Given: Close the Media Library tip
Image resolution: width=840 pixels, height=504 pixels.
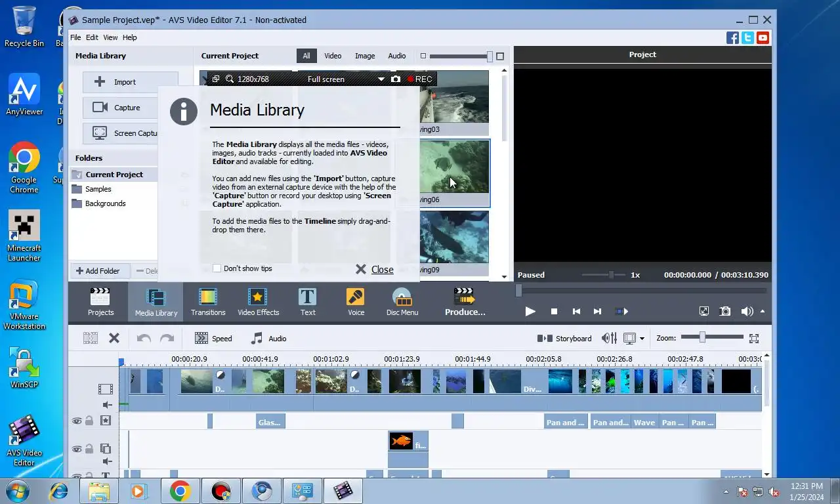Looking at the screenshot, I should point(375,269).
